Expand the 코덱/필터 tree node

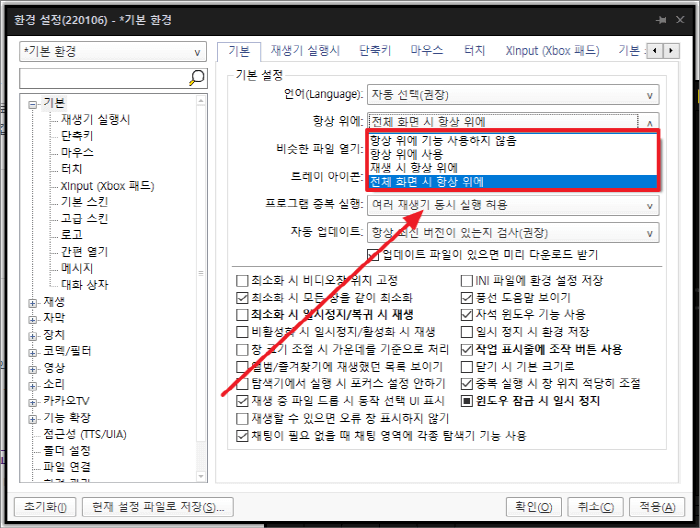(33, 353)
